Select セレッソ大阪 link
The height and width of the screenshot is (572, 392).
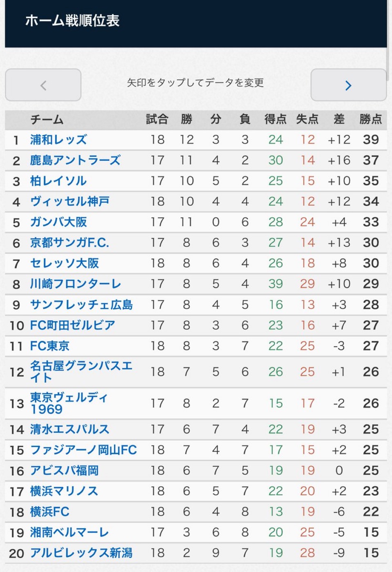(65, 264)
